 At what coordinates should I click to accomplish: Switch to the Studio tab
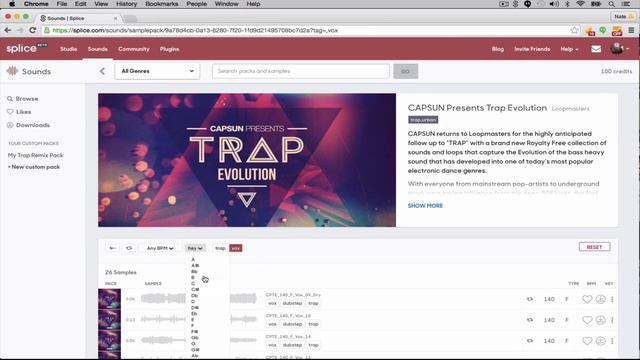69,49
